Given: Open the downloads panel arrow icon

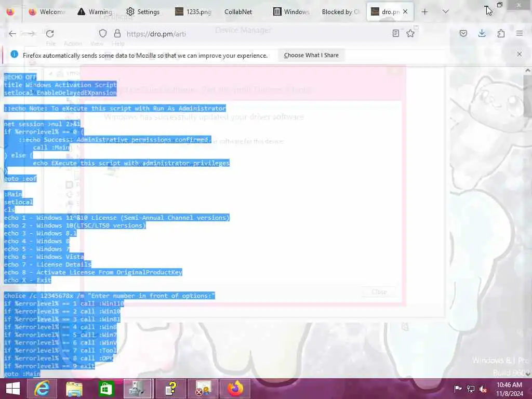Looking at the screenshot, I should (482, 33).
